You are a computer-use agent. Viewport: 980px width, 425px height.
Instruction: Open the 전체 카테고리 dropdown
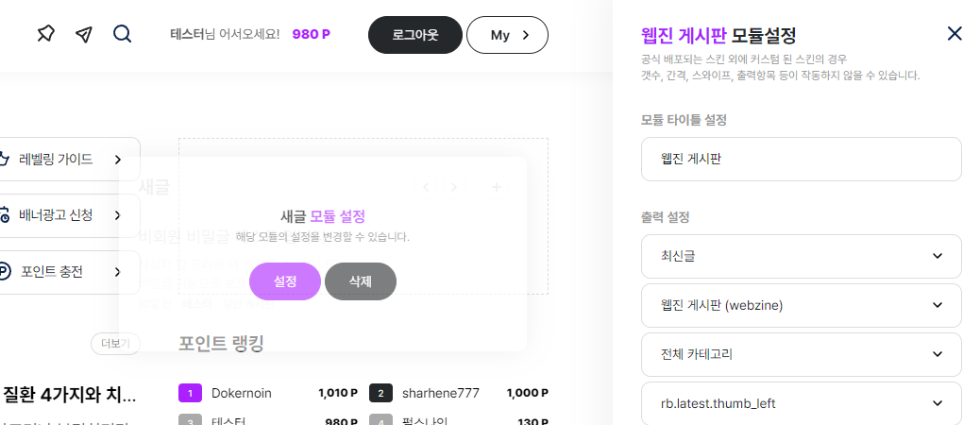[x=801, y=354]
